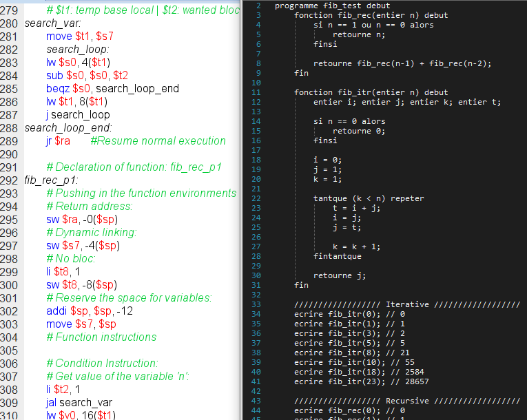Click the 'jal search_var' call instruction

[79, 403]
